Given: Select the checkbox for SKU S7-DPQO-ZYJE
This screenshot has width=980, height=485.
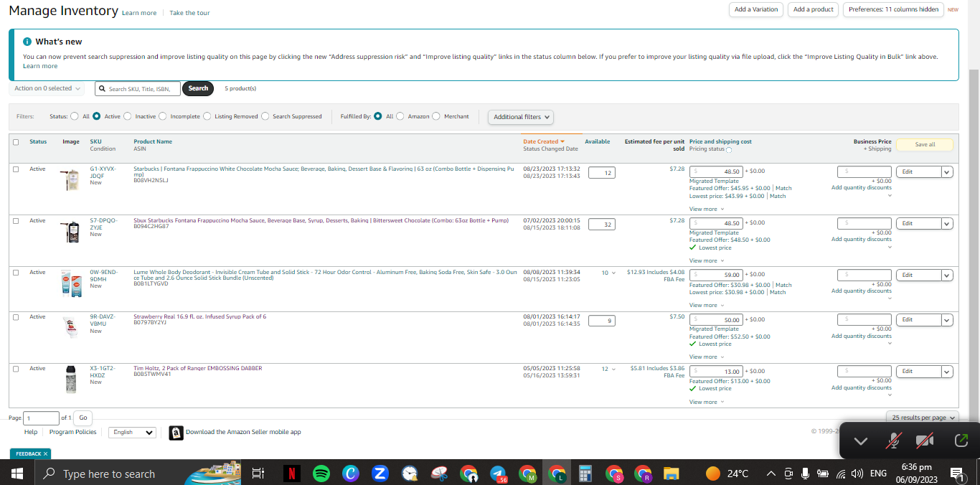Looking at the screenshot, I should 16,221.
